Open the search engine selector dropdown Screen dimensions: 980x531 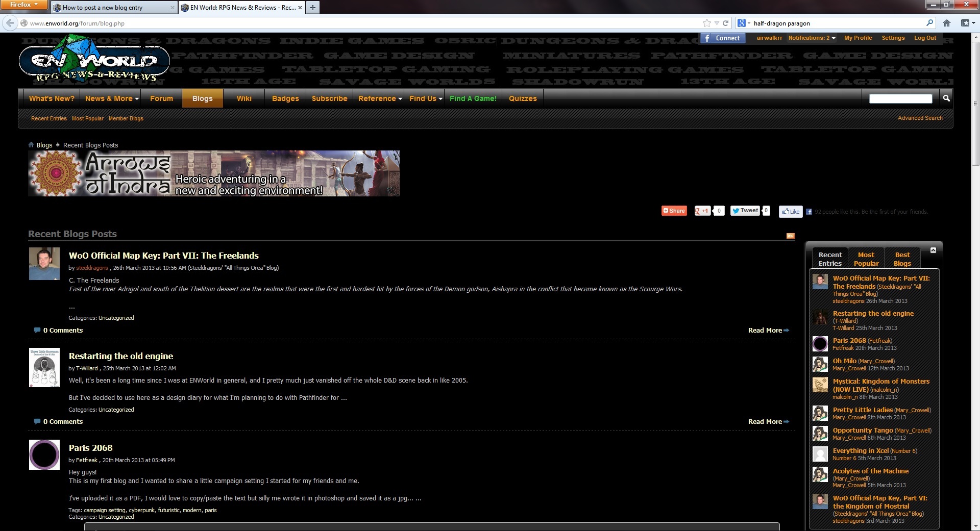point(744,23)
